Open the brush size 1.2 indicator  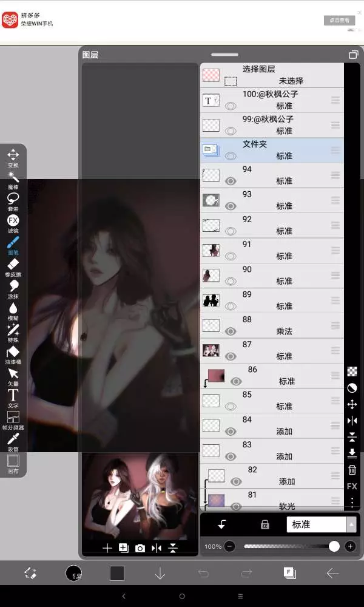pos(73,574)
